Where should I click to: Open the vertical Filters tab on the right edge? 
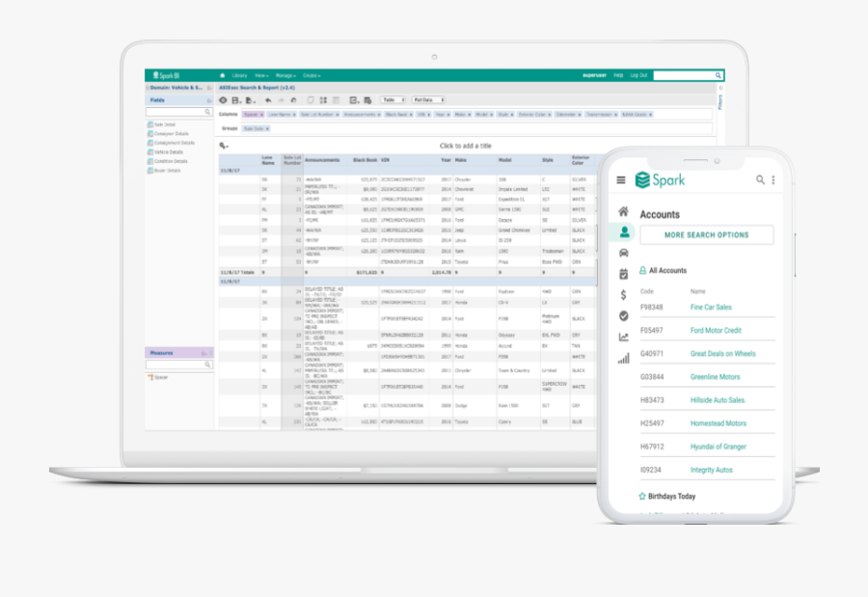(720, 101)
